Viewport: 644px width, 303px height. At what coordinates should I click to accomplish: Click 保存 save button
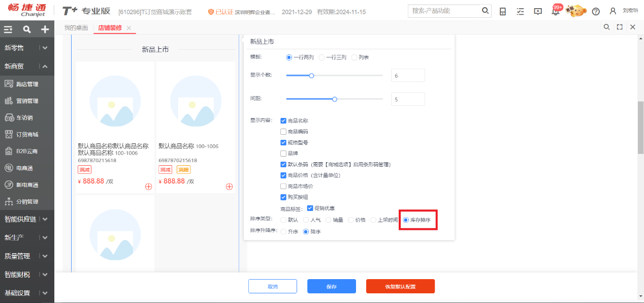tap(332, 286)
